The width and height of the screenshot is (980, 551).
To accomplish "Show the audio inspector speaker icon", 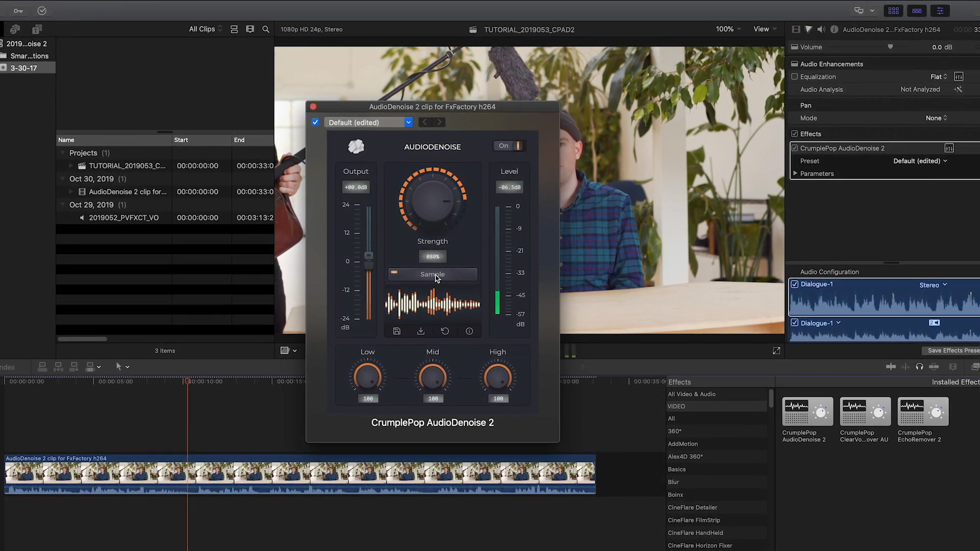I will [821, 30].
